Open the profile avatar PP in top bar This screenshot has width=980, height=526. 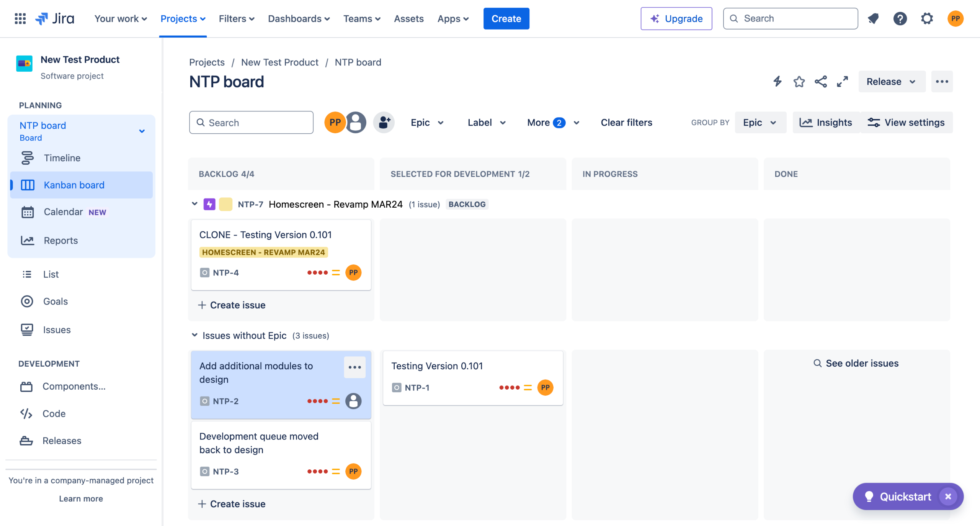955,18
